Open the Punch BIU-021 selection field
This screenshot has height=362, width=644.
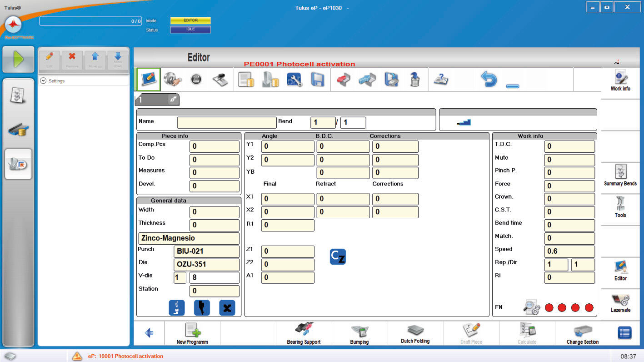pyautogui.click(x=206, y=251)
